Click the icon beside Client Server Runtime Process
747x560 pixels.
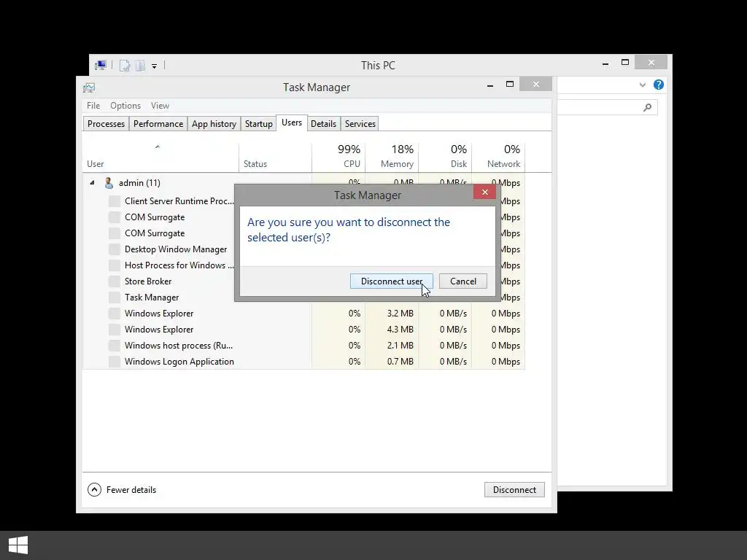[115, 201]
